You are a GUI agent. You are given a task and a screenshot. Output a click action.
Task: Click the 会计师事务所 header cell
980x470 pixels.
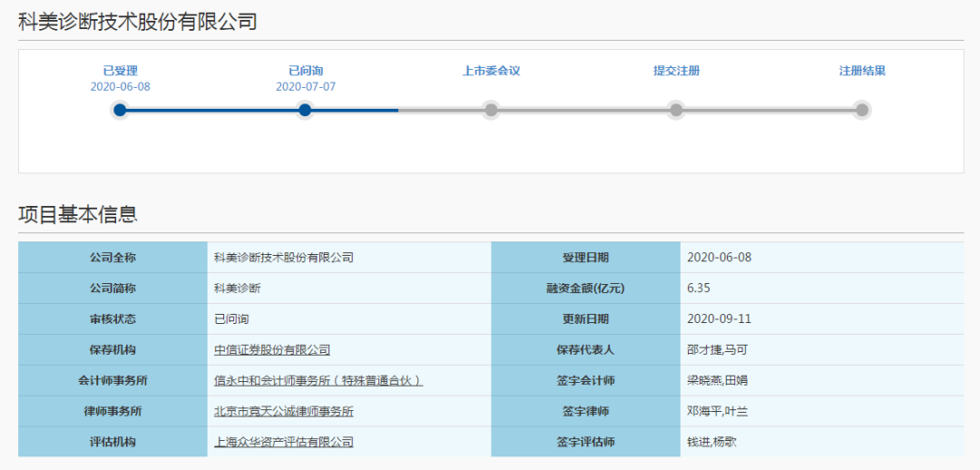(113, 380)
